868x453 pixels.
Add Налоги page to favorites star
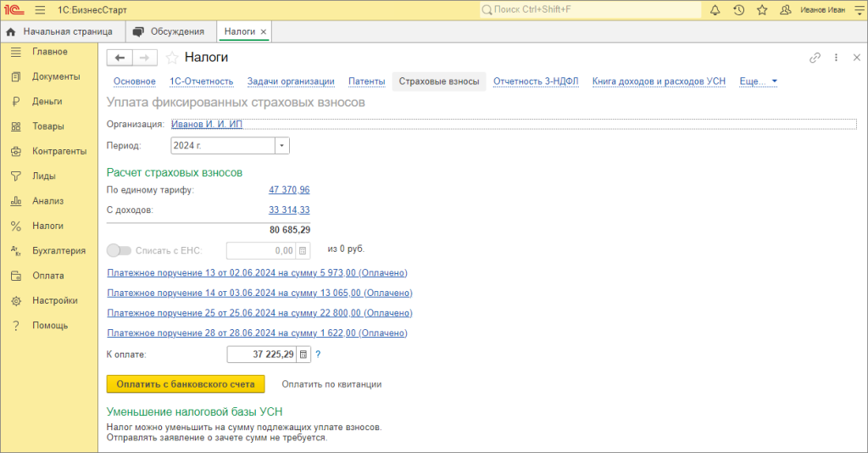click(x=172, y=58)
